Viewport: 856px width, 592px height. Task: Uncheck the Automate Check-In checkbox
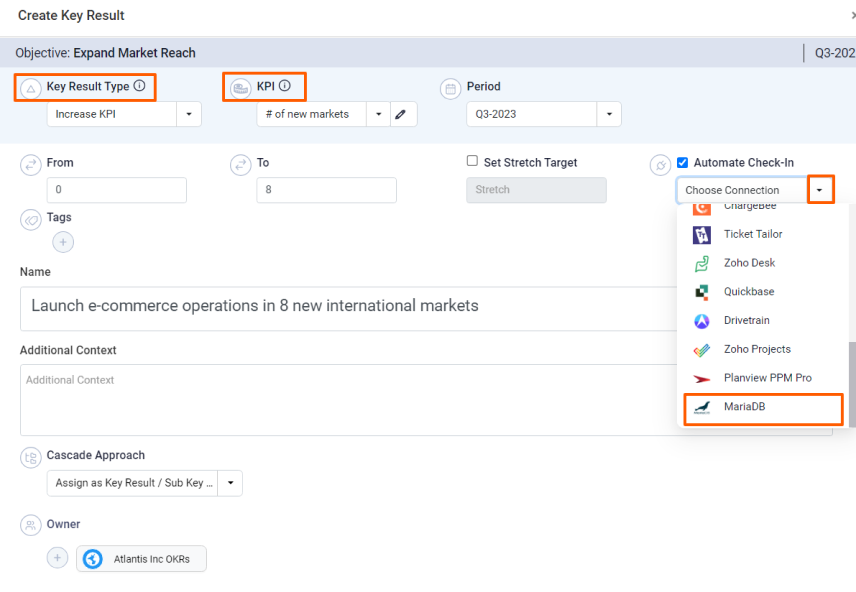point(682,162)
